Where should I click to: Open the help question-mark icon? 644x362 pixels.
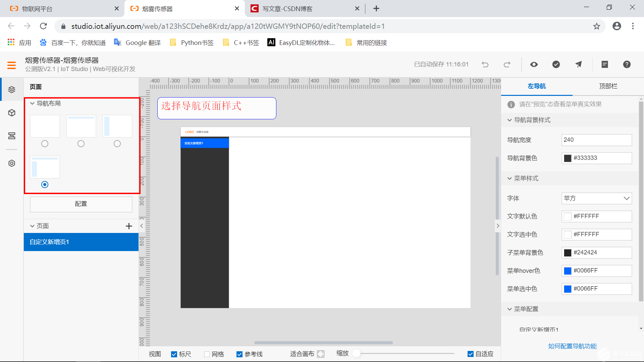click(627, 64)
